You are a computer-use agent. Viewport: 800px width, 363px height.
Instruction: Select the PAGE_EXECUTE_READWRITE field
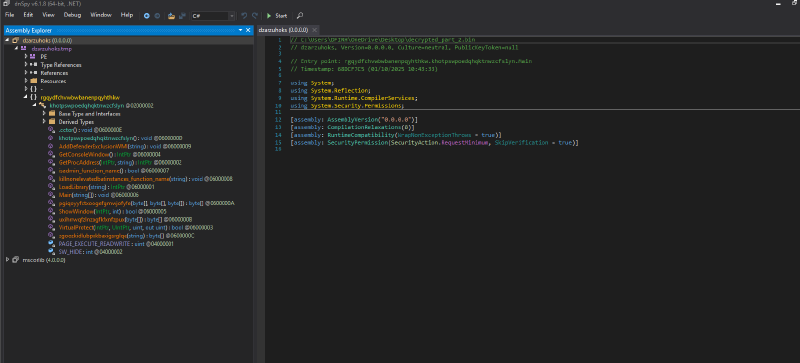[x=116, y=244]
